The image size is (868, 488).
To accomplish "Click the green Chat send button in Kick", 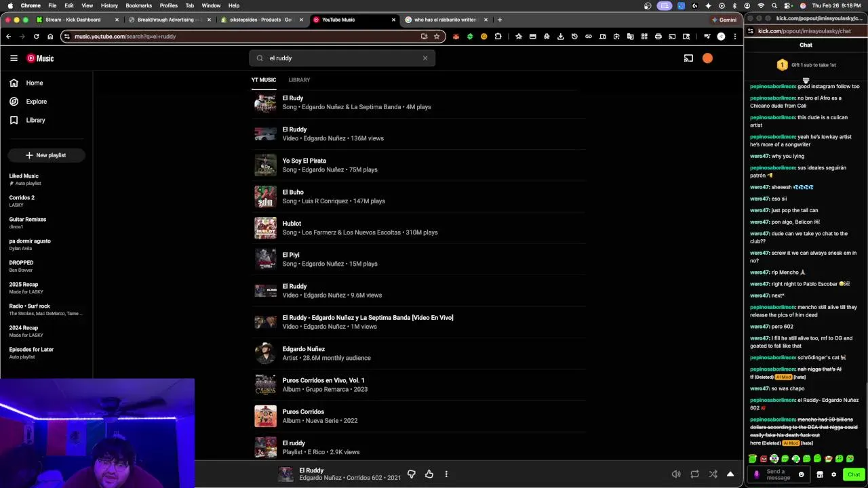I will tap(854, 474).
